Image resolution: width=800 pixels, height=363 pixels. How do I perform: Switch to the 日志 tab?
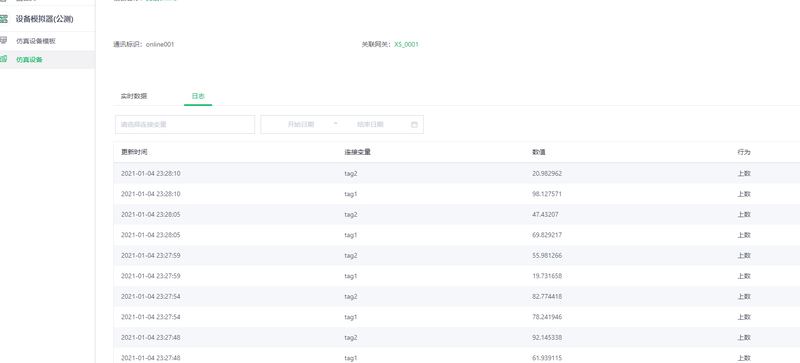[198, 96]
